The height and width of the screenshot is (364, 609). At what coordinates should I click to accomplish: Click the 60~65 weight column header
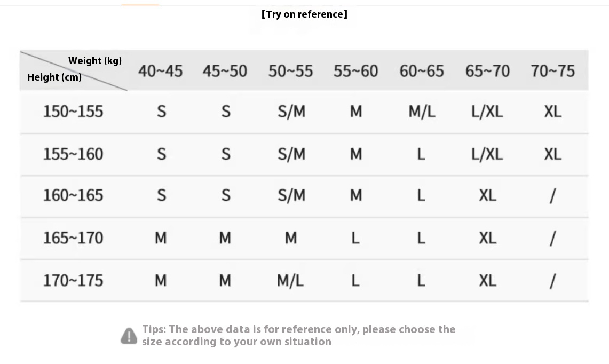[x=422, y=71]
